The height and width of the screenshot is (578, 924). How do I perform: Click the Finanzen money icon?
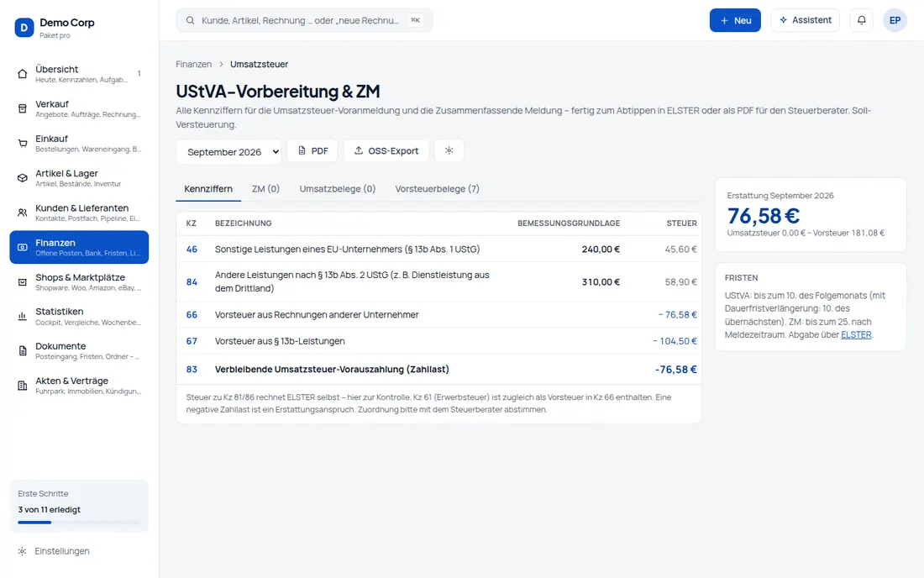click(x=23, y=248)
